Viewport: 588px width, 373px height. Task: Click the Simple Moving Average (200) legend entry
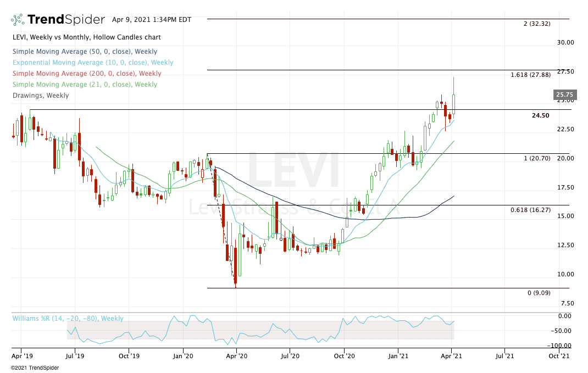pyautogui.click(x=87, y=74)
